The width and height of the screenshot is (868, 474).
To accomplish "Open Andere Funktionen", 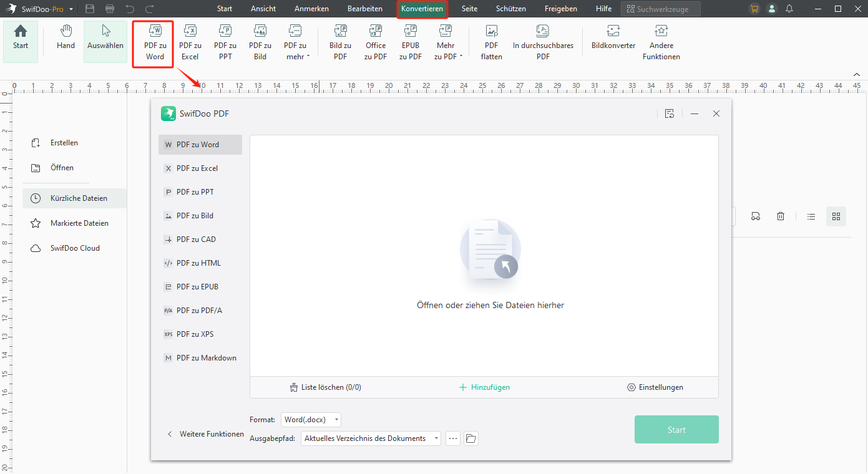I will (x=661, y=42).
